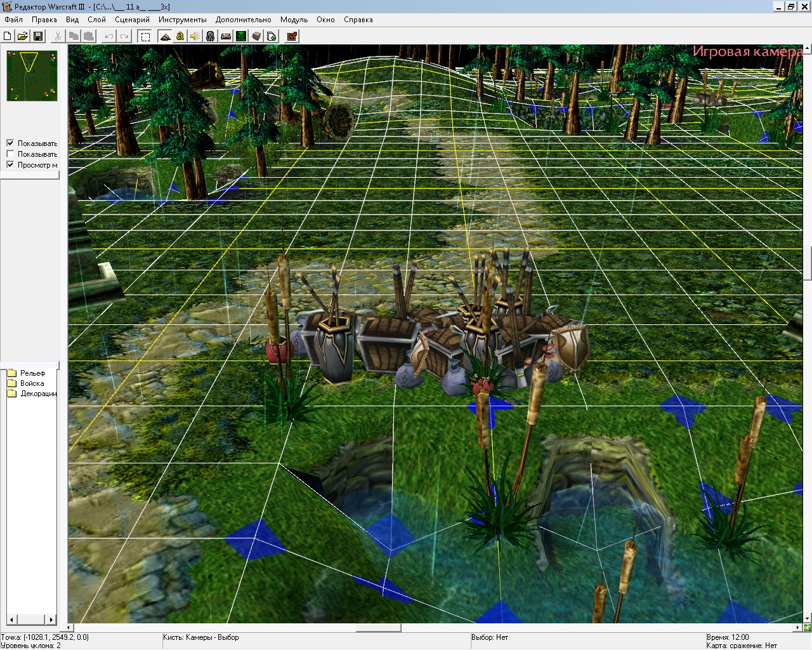Screen dimensions: 812x650
Task: Click the tree panel right scroll arrow
Action: point(51,620)
